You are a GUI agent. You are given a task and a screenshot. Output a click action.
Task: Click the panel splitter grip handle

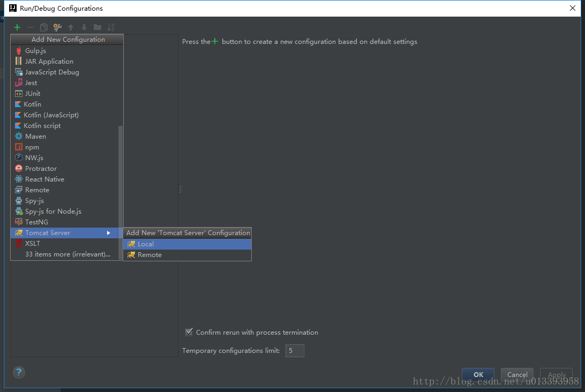(180, 189)
